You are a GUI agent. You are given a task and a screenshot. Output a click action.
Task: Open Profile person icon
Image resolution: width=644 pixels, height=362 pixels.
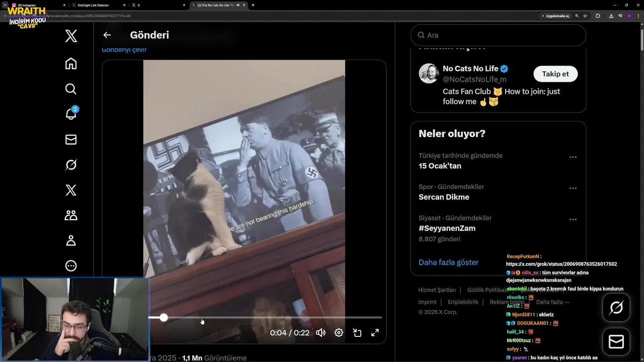pos(71,241)
